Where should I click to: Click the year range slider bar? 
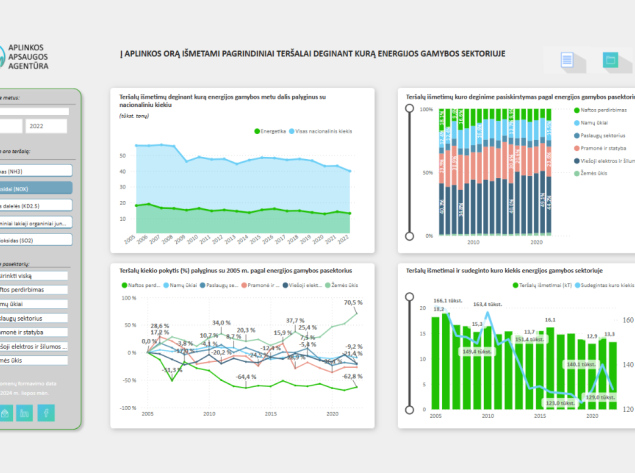(34, 111)
